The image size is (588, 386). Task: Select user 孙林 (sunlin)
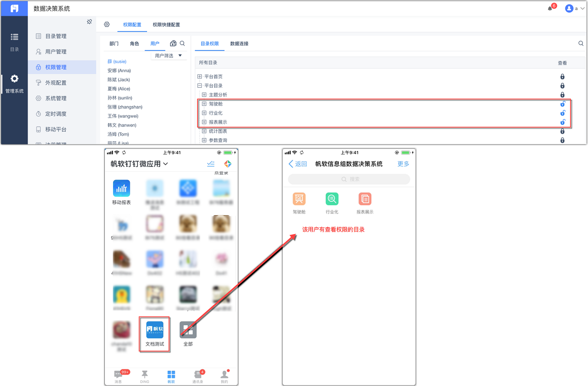120,98
